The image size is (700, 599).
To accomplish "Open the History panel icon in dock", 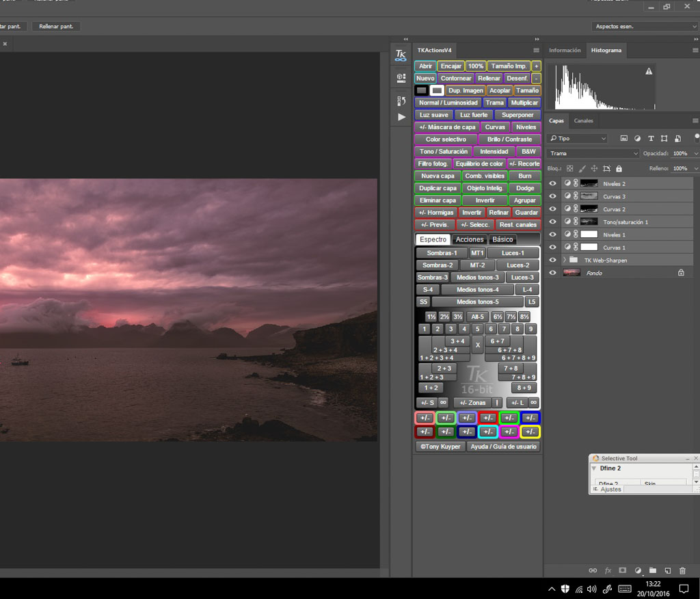I will click(401, 101).
